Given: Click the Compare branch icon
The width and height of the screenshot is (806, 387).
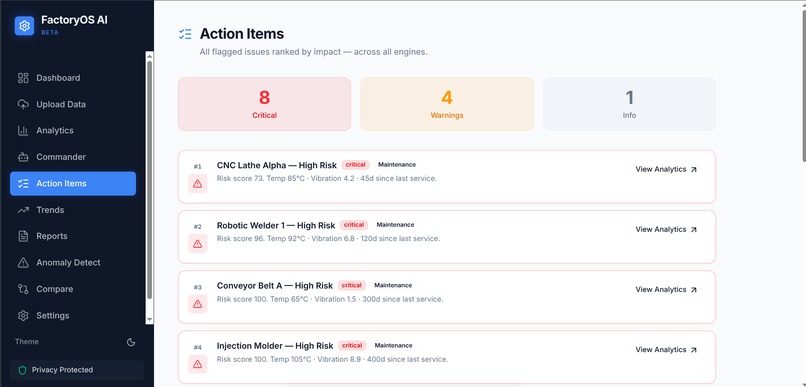Looking at the screenshot, I should click(x=23, y=289).
